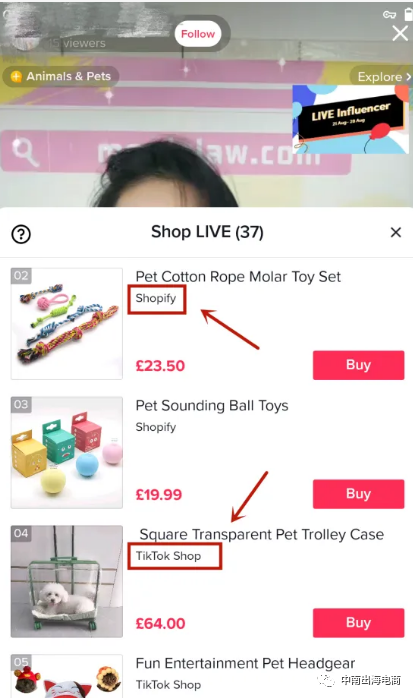Image resolution: width=413 pixels, height=698 pixels.
Task: Buy the Pet Cotton Rope Molar Toy Set
Action: [x=358, y=365]
